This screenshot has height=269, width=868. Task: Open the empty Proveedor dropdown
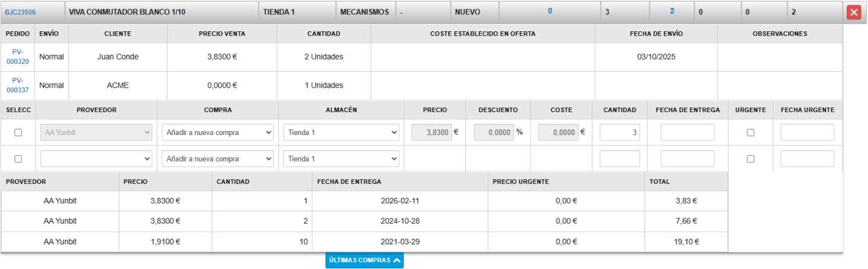(96, 159)
